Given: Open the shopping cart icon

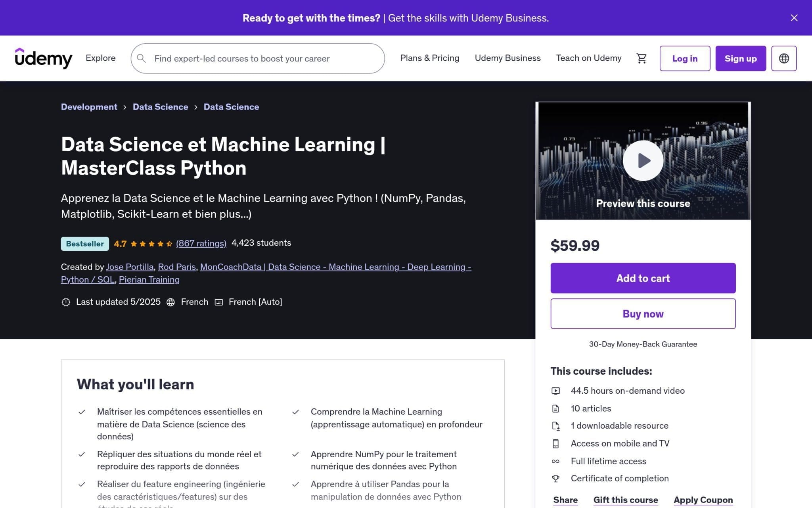Looking at the screenshot, I should point(641,58).
